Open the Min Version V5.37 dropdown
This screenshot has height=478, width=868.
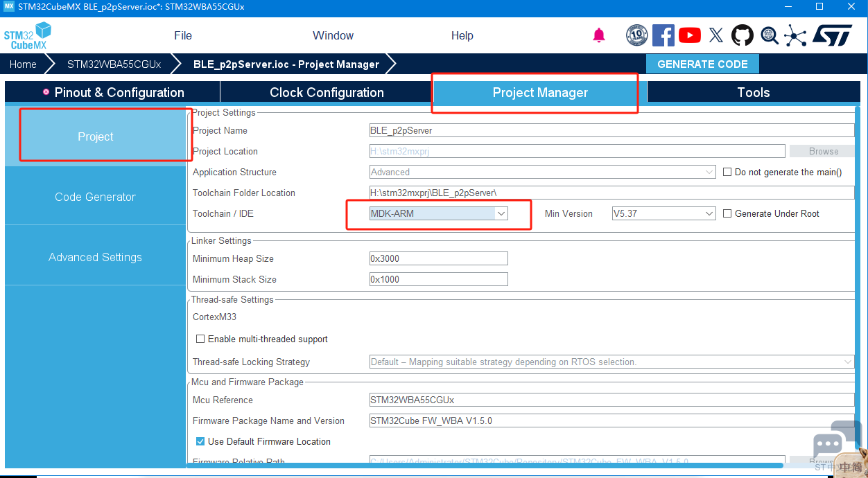(x=663, y=213)
